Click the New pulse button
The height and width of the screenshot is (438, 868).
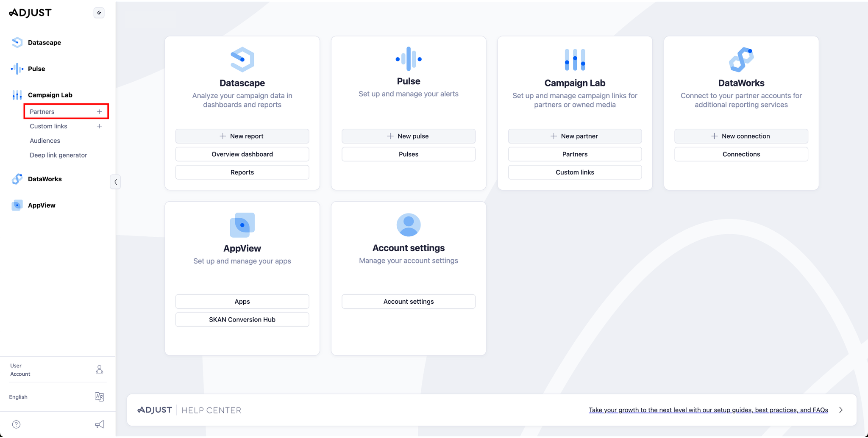[x=409, y=136]
